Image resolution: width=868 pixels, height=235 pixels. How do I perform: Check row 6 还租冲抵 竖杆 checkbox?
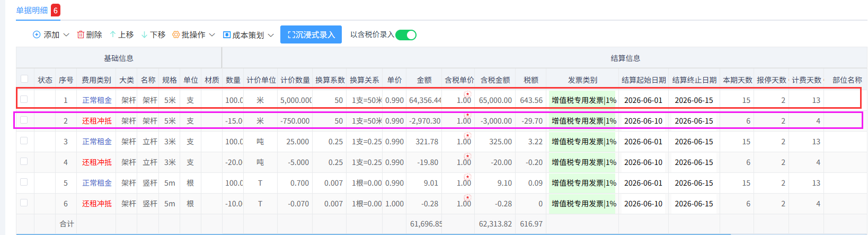[24, 203]
